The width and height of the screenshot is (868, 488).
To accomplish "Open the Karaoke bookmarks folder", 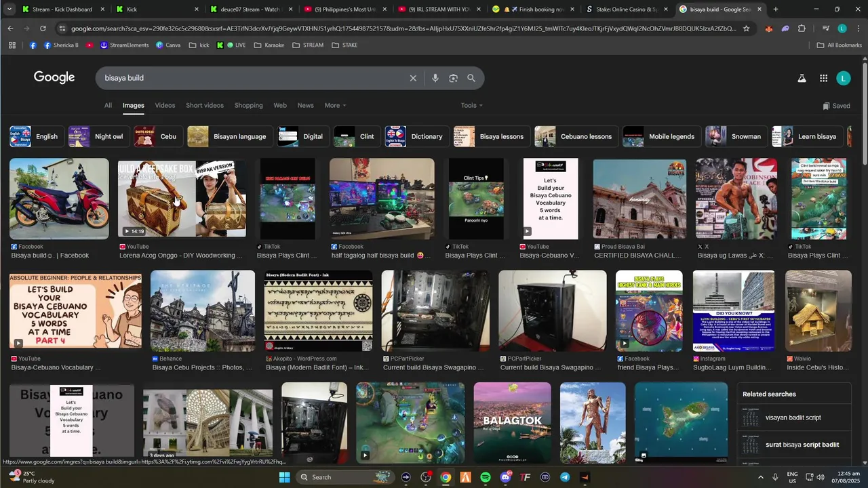I will [x=269, y=45].
